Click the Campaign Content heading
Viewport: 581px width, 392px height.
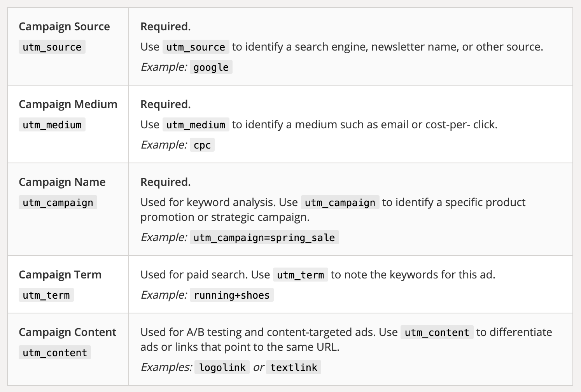point(68,332)
